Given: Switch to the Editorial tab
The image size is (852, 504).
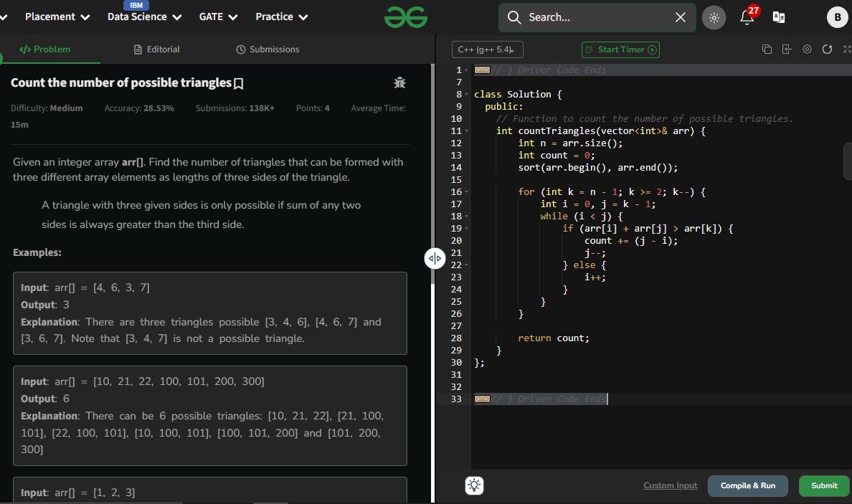Looking at the screenshot, I should click(x=156, y=49).
